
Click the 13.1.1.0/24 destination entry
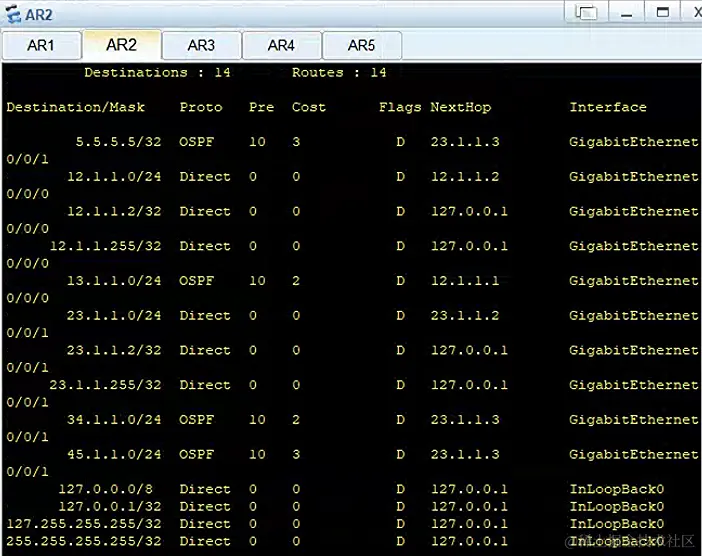coord(114,281)
